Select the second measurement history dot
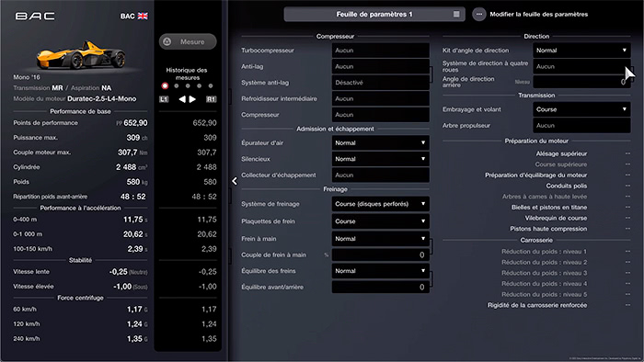This screenshot has height=362, width=644. click(177, 86)
